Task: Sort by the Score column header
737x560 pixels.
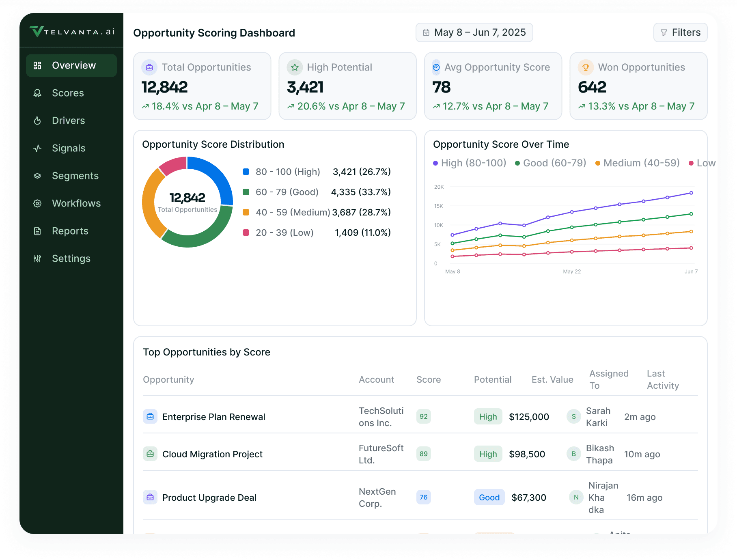Action: [x=429, y=380]
